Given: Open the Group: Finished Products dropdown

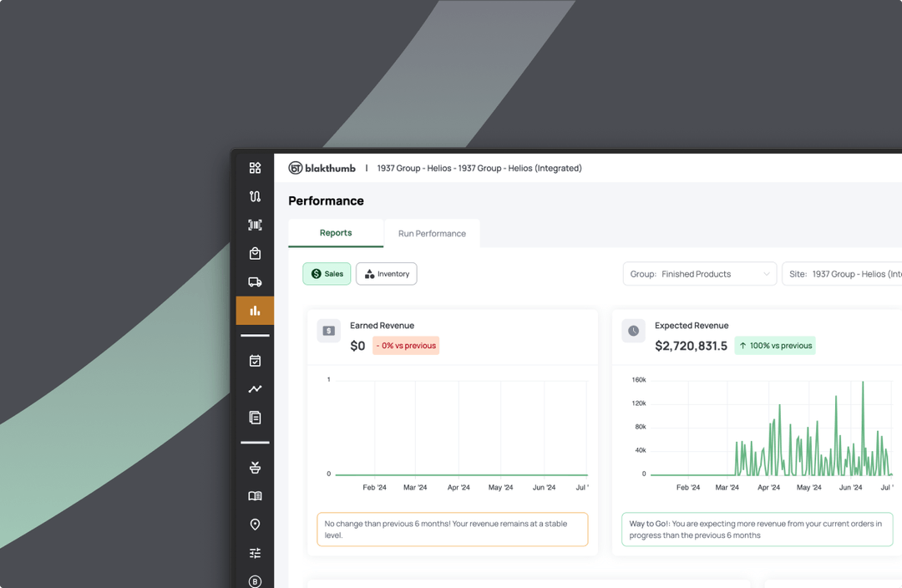Looking at the screenshot, I should pos(700,274).
